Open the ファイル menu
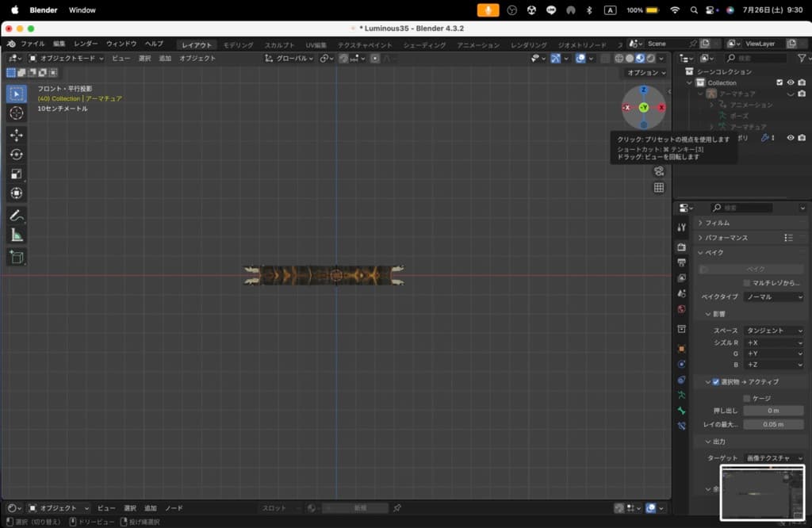 (33, 44)
